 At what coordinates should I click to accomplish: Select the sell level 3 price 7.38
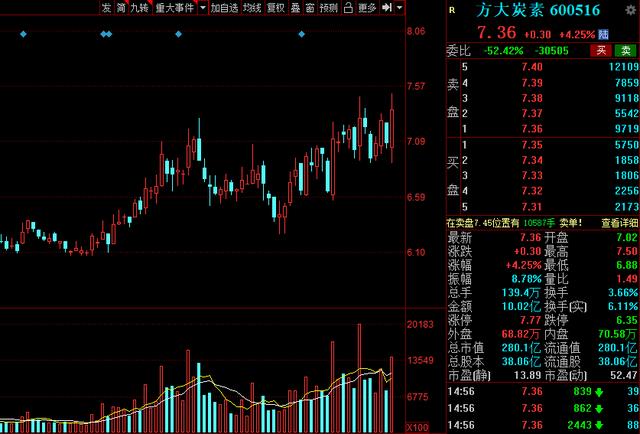click(x=532, y=98)
